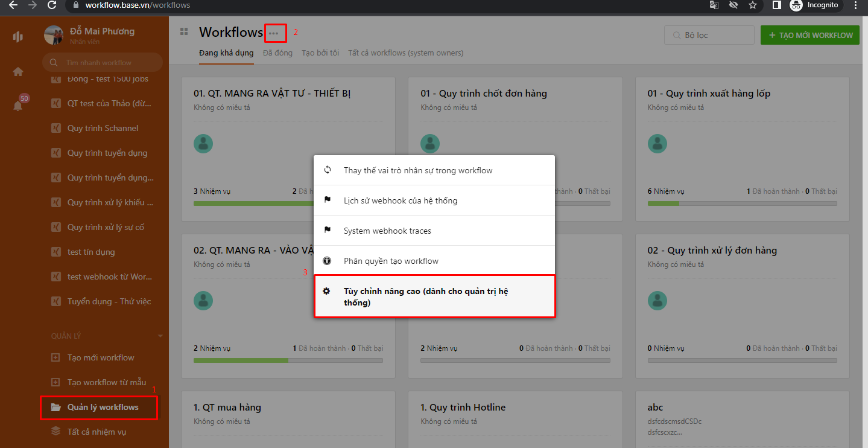The width and height of the screenshot is (868, 448).
Task: Click the grid view icon beside Workflows title
Action: point(184,32)
